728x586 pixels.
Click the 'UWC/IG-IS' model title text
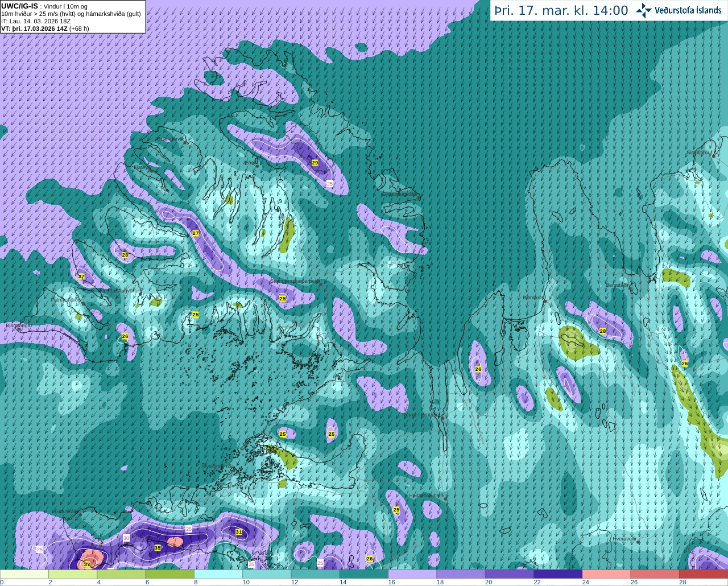click(x=19, y=6)
